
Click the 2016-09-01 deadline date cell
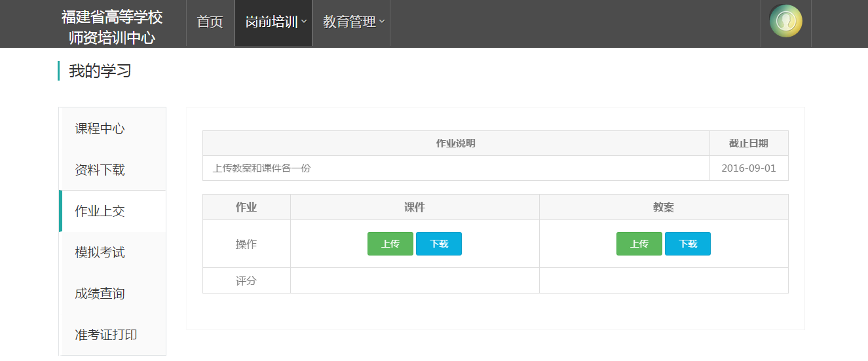pyautogui.click(x=748, y=168)
